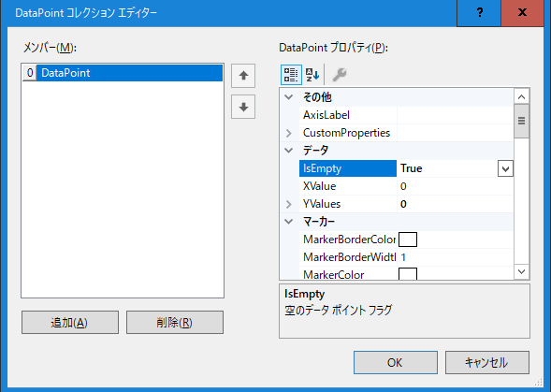Viewport: 551px width, 392px height.
Task: Expand the YValues property
Action: click(x=289, y=204)
